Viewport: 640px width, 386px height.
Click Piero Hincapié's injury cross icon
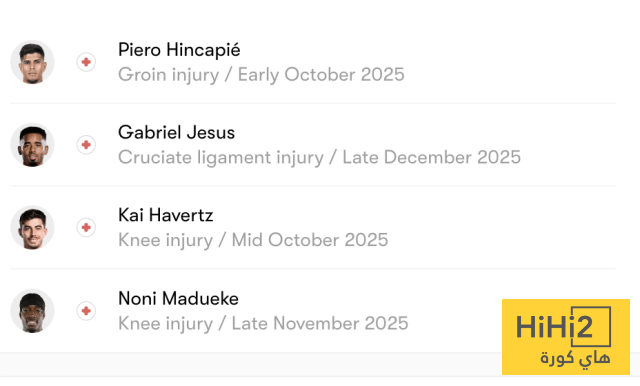click(86, 62)
